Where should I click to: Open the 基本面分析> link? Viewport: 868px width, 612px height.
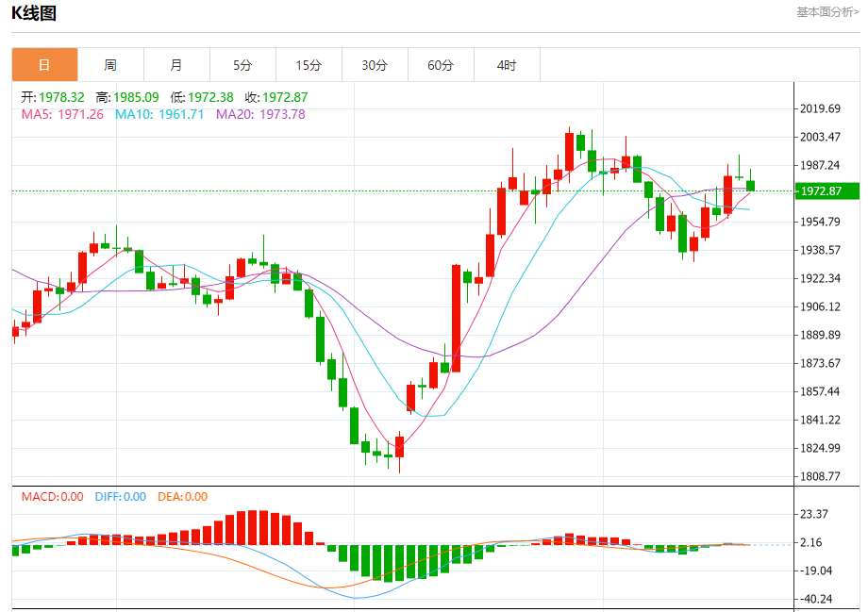[827, 12]
